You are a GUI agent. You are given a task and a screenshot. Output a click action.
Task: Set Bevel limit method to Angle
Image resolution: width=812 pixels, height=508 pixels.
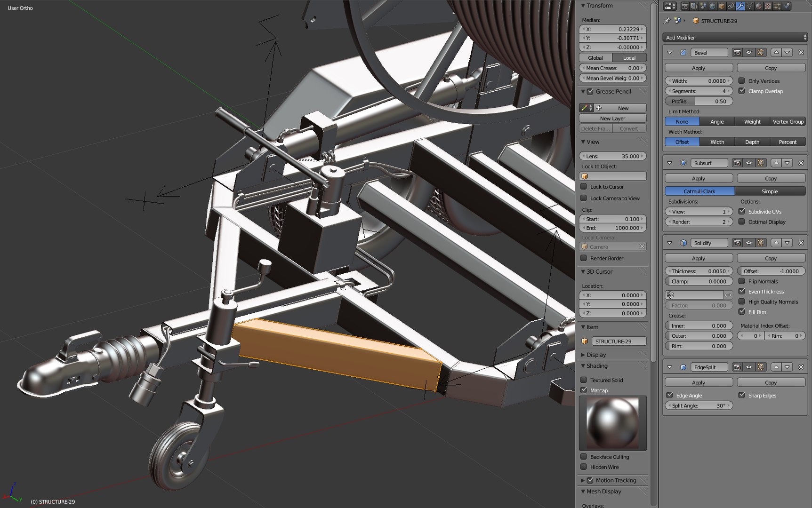coord(717,121)
